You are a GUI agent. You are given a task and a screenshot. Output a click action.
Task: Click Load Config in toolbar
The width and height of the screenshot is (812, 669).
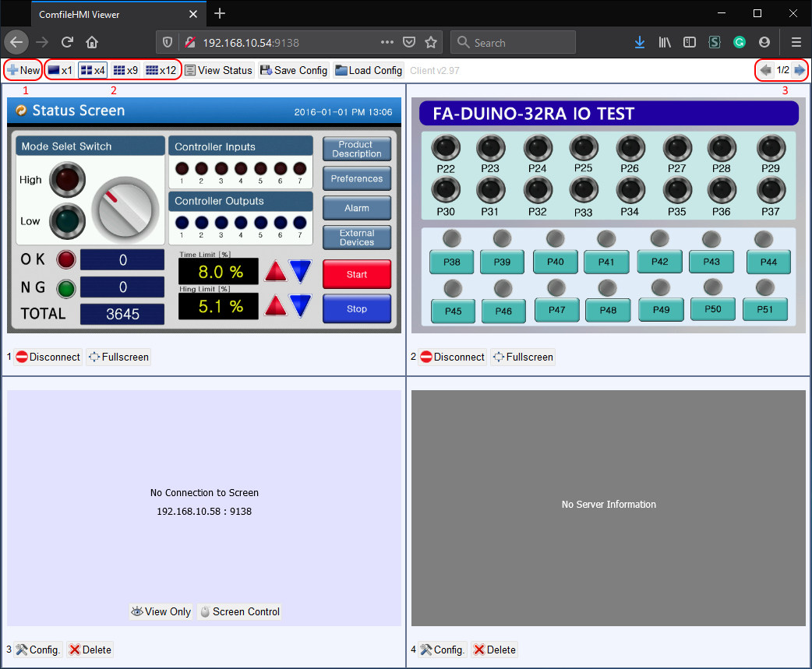pyautogui.click(x=369, y=70)
